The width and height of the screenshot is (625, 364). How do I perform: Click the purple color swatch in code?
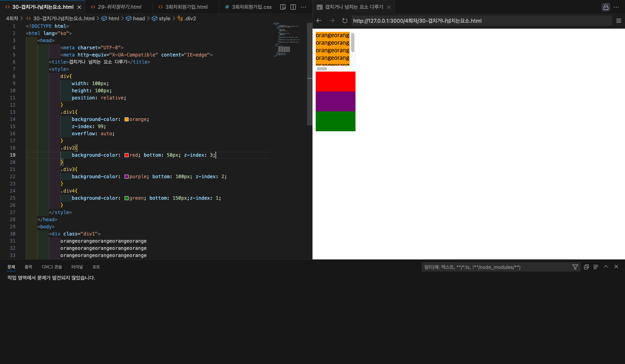(x=127, y=177)
